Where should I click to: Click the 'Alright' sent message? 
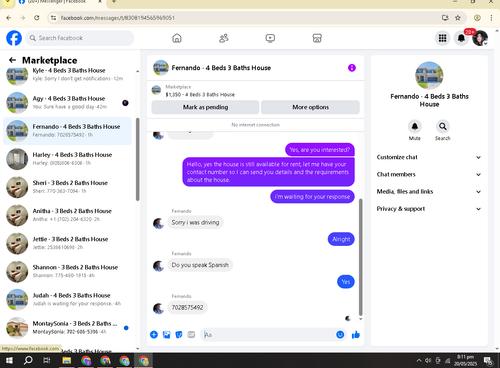point(341,239)
